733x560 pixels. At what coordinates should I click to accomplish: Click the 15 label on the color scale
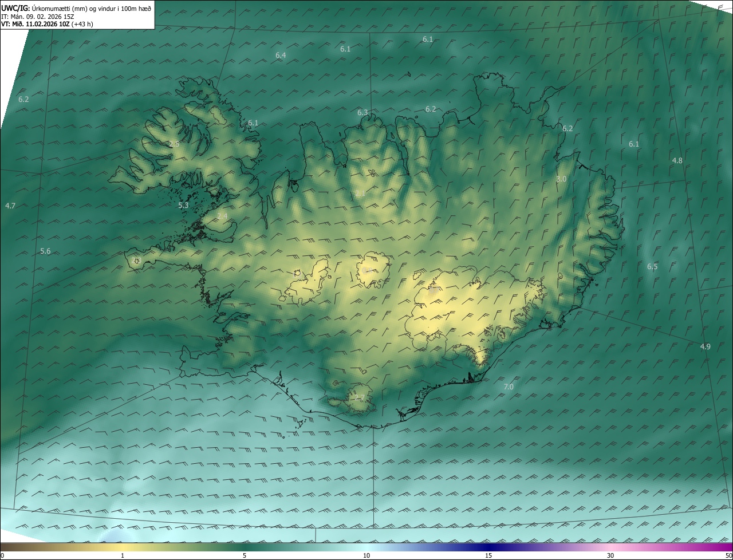pos(488,555)
